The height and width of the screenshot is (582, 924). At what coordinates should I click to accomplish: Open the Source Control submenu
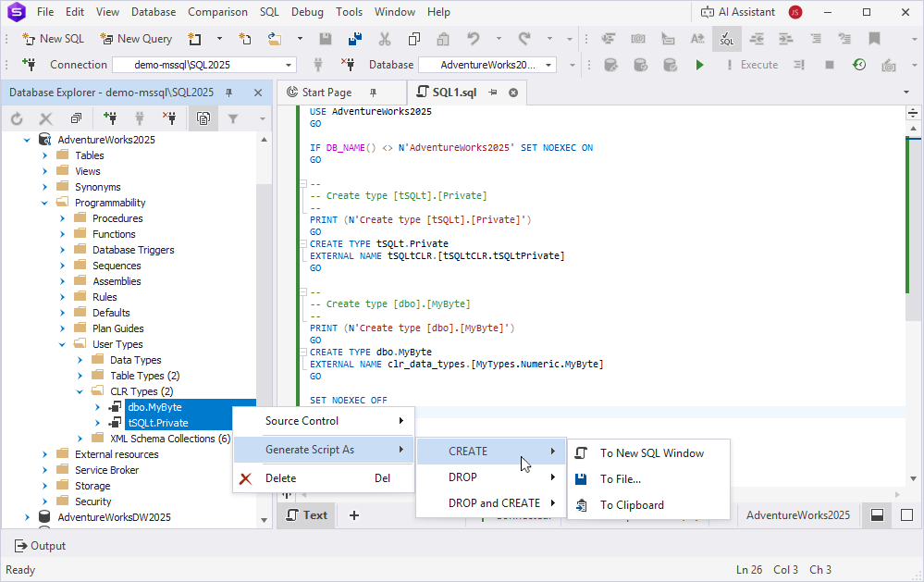coord(324,421)
